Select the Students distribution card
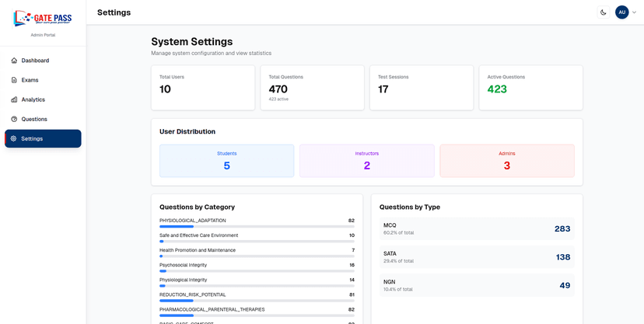Screen dimensions: 644x324 click(x=226, y=160)
